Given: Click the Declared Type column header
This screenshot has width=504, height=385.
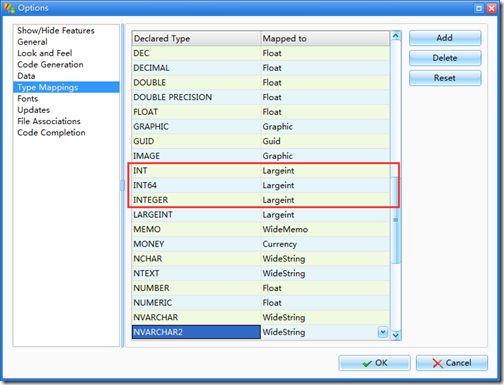Looking at the screenshot, I should [x=196, y=39].
